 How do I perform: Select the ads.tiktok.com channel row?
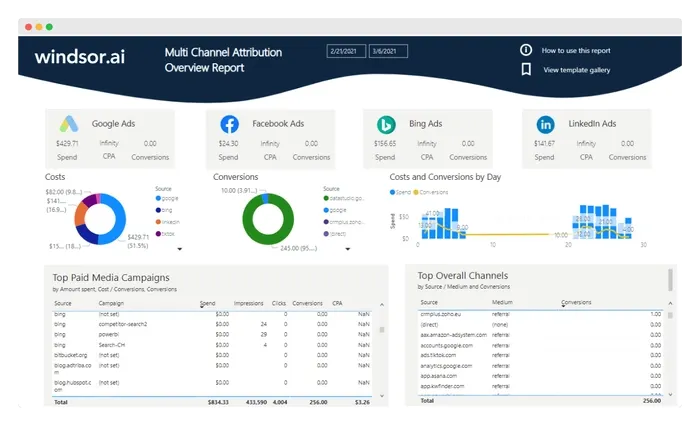(541, 355)
